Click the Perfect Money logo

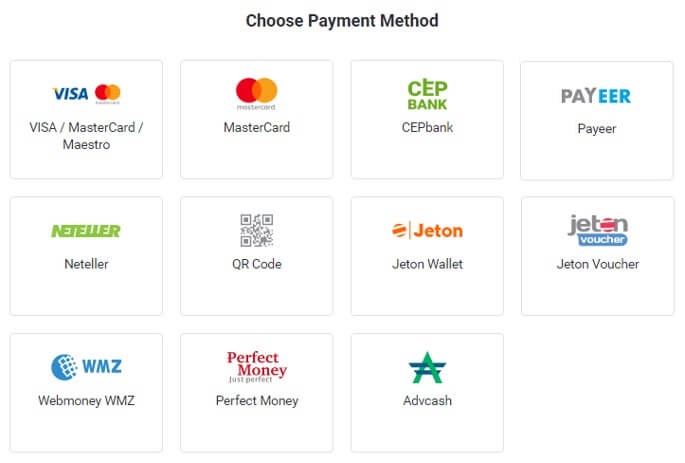tap(256, 367)
